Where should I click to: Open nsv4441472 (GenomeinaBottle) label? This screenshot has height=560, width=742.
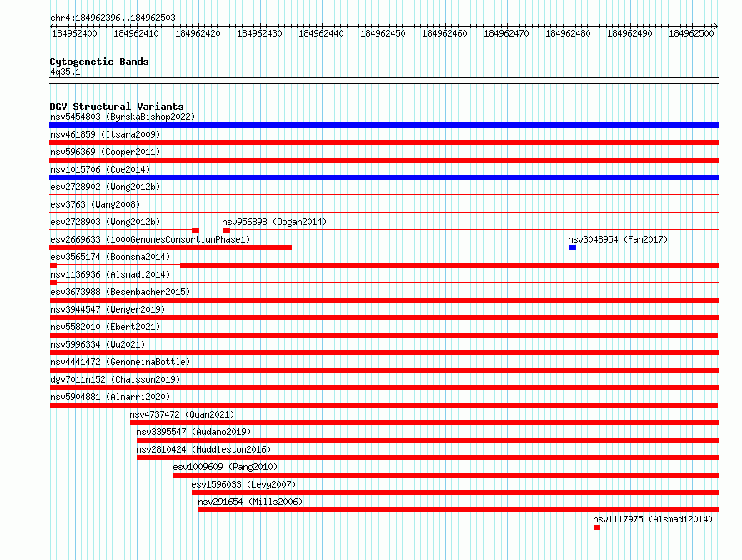[x=120, y=362]
